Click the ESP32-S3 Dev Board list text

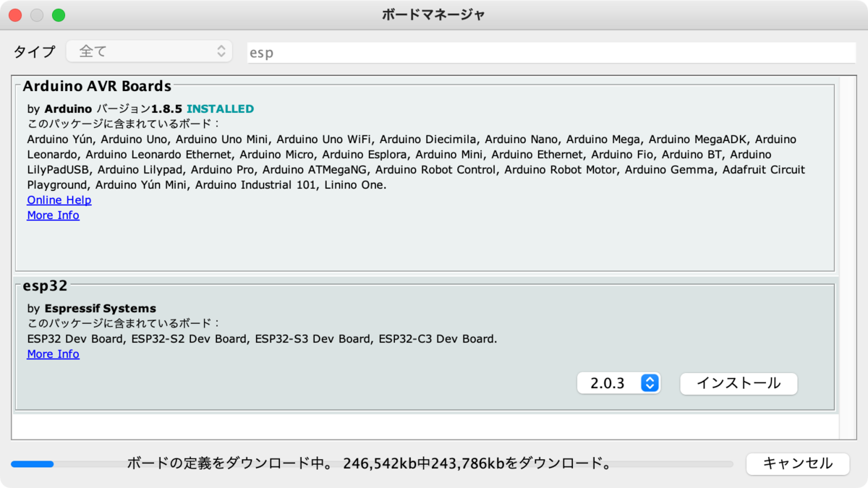[x=313, y=339]
